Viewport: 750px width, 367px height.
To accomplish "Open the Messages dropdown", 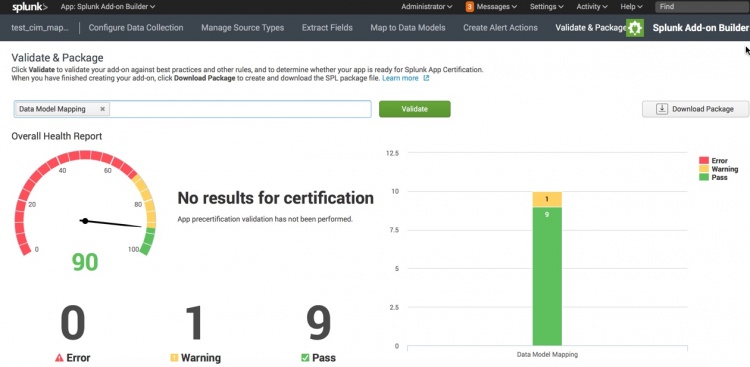I will (x=496, y=7).
